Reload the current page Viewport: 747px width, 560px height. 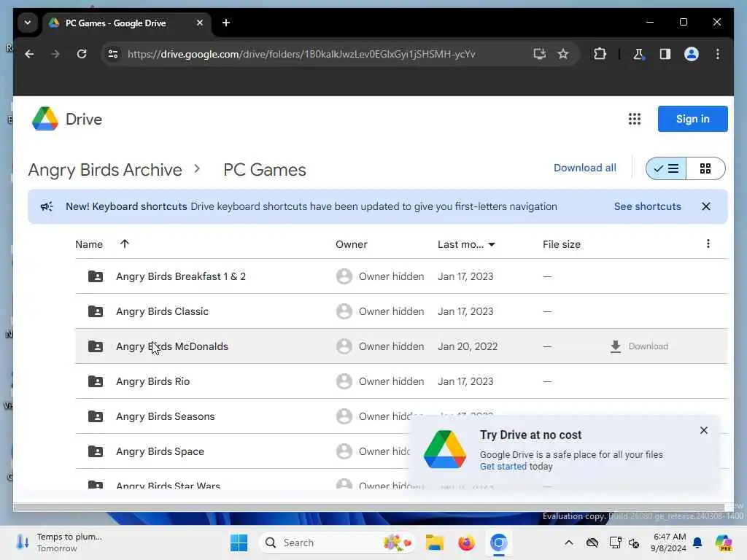coord(82,54)
